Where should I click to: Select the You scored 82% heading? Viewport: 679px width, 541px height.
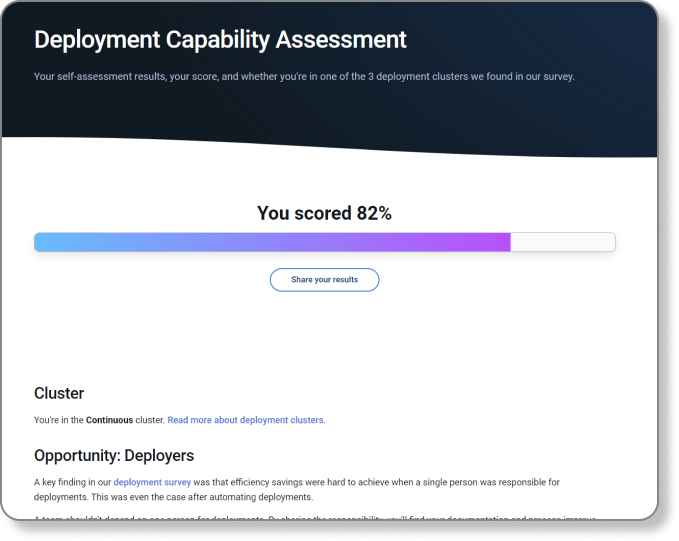(324, 213)
